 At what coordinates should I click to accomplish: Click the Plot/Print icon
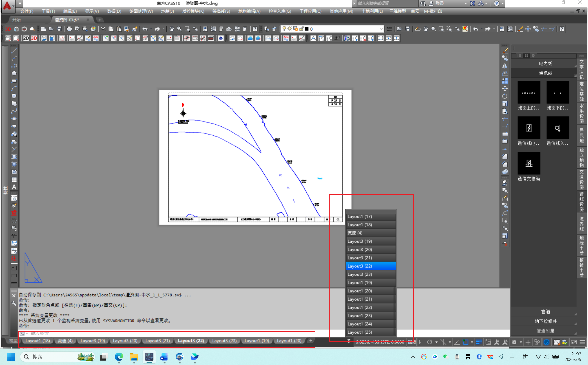click(69, 29)
